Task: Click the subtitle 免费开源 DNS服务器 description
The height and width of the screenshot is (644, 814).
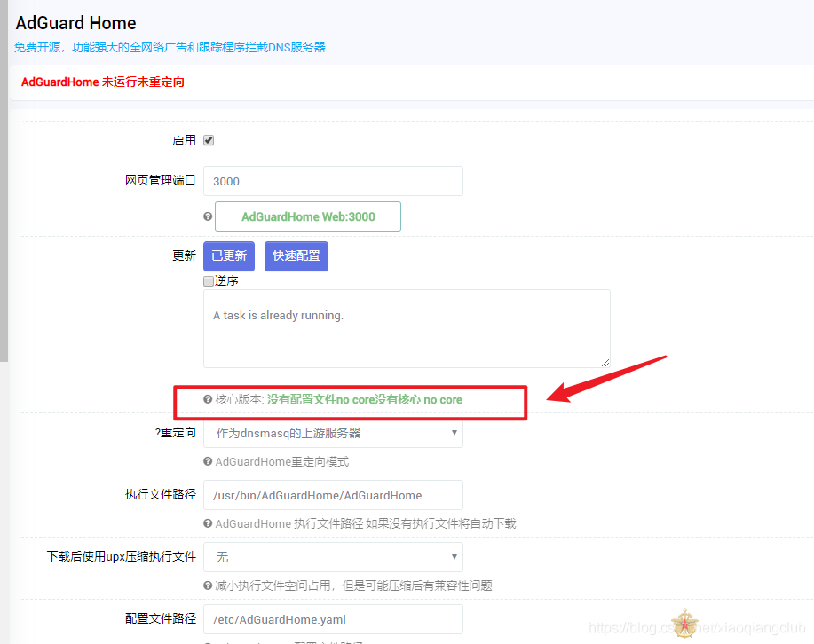Action: [x=170, y=47]
